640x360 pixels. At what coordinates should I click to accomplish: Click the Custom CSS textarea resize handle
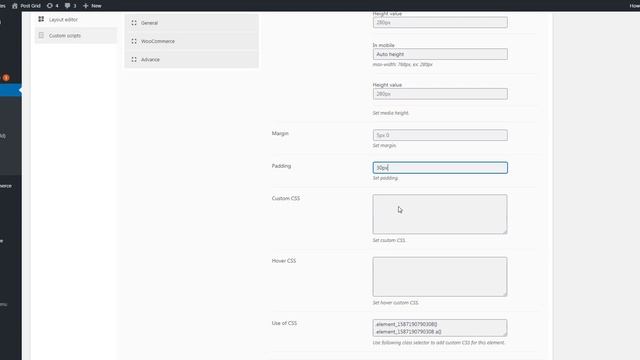pos(504,231)
